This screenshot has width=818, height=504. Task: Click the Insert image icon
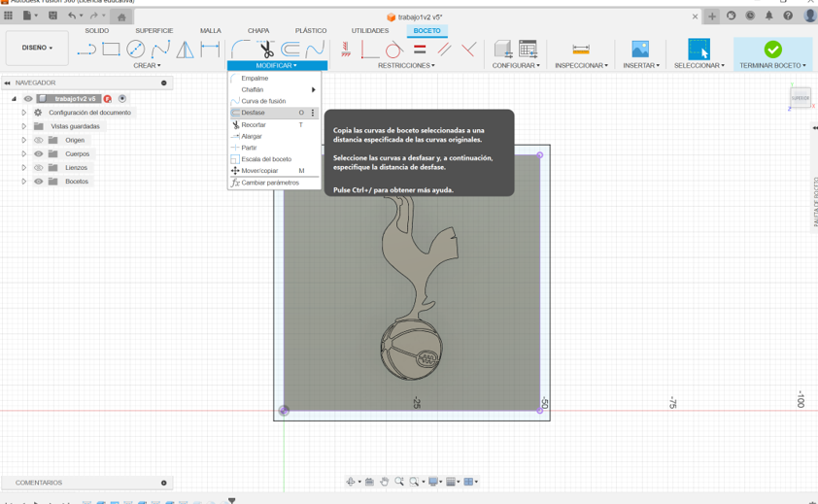coord(640,50)
